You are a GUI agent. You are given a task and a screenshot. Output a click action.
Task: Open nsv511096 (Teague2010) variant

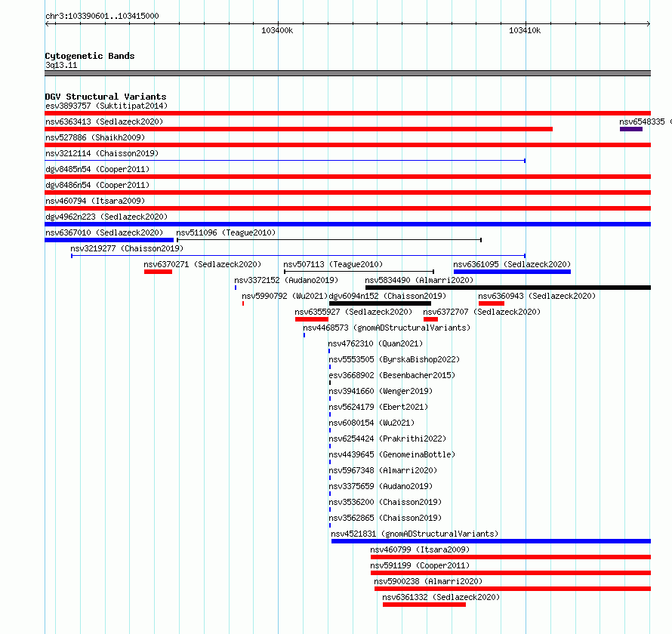pos(226,232)
